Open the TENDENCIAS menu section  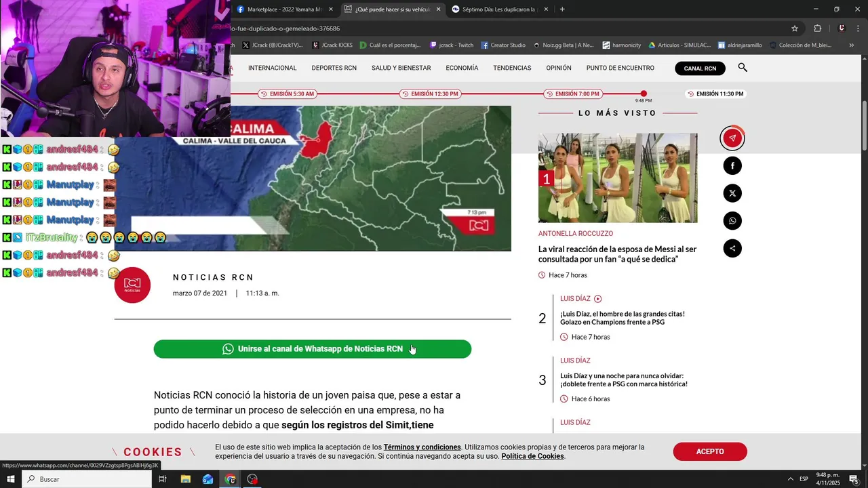(512, 68)
